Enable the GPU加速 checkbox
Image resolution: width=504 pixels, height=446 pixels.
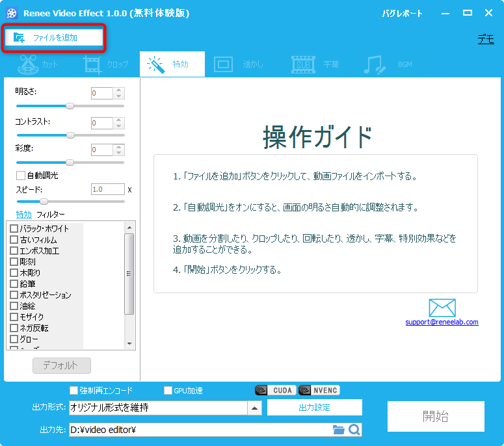(x=168, y=390)
